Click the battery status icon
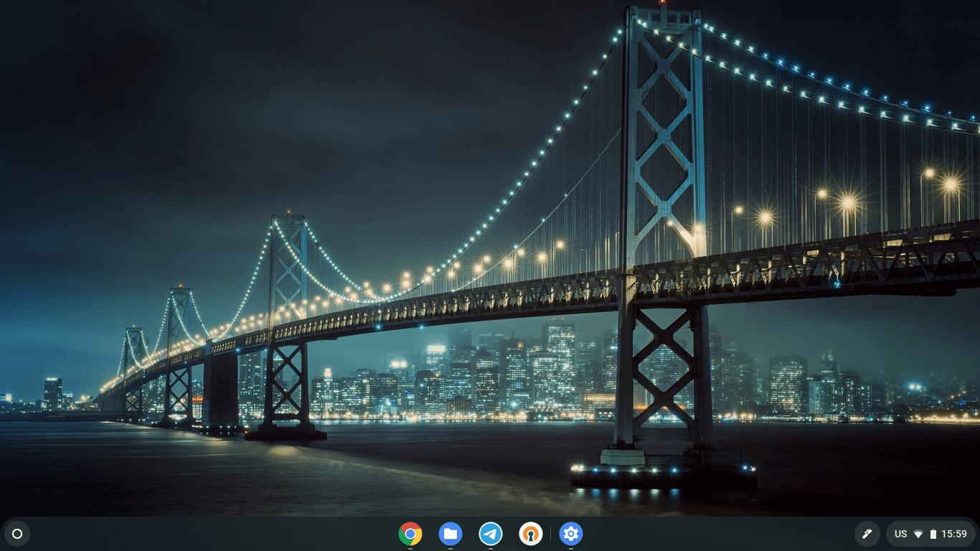The width and height of the screenshot is (980, 551). 933,534
